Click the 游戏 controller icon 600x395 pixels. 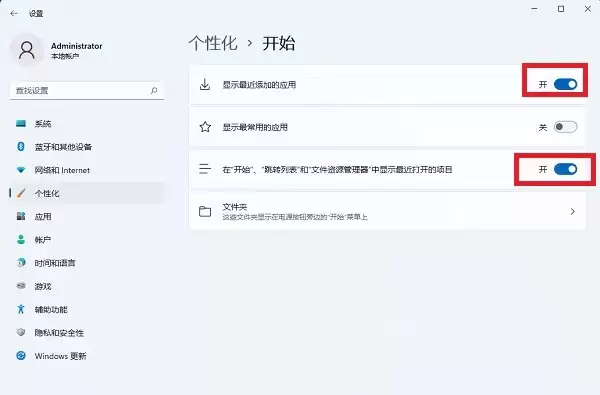[x=21, y=286]
